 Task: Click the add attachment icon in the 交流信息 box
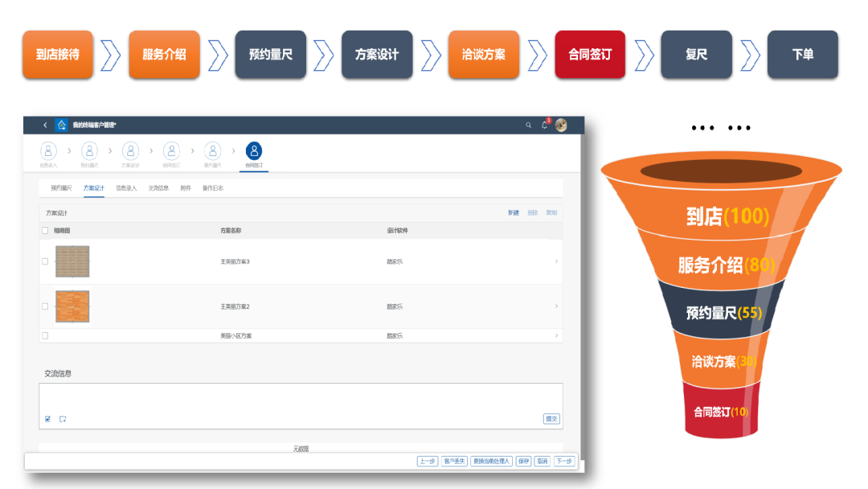(x=63, y=419)
